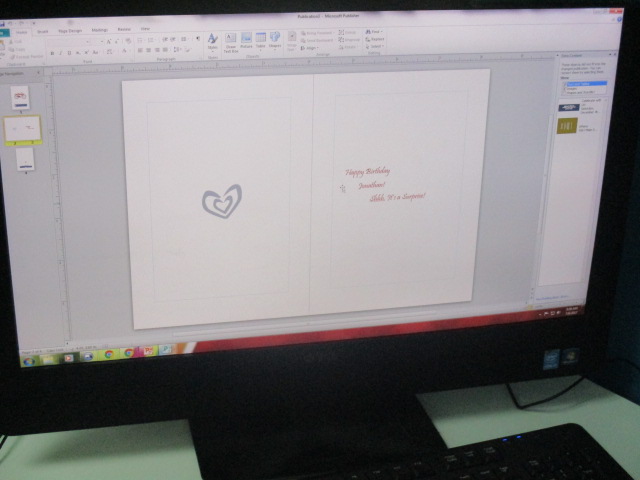Click the Ungroup button in Arrange
Screen dimensions: 640x480
[349, 40]
